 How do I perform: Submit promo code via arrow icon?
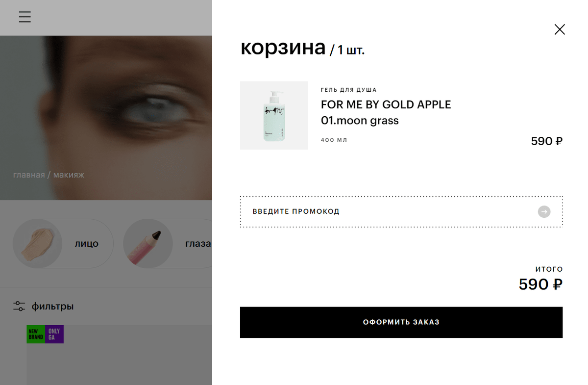(544, 211)
